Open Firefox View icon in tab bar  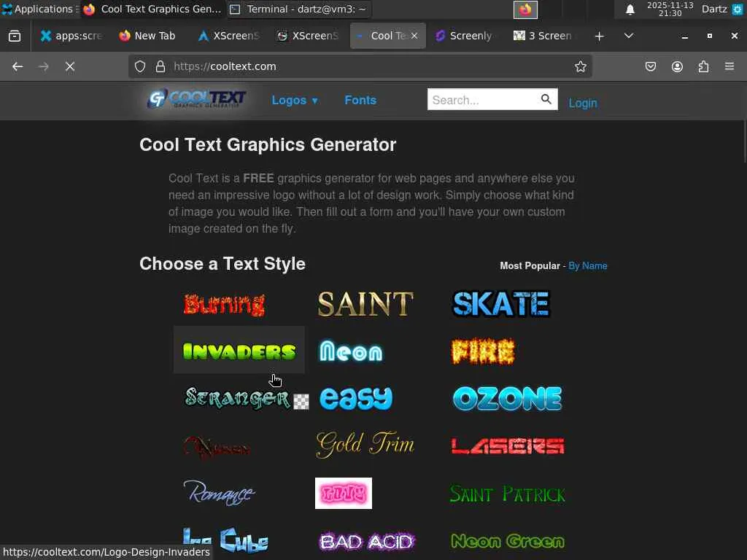coord(15,36)
